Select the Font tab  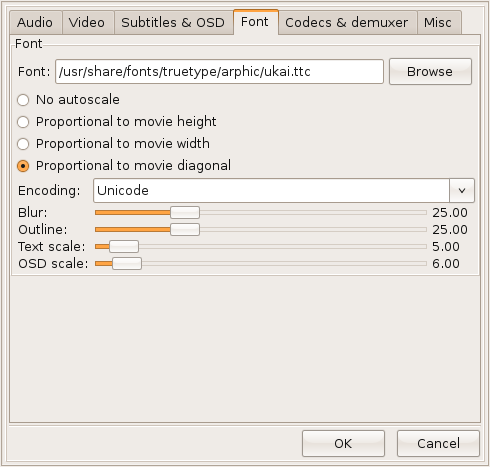tap(256, 22)
